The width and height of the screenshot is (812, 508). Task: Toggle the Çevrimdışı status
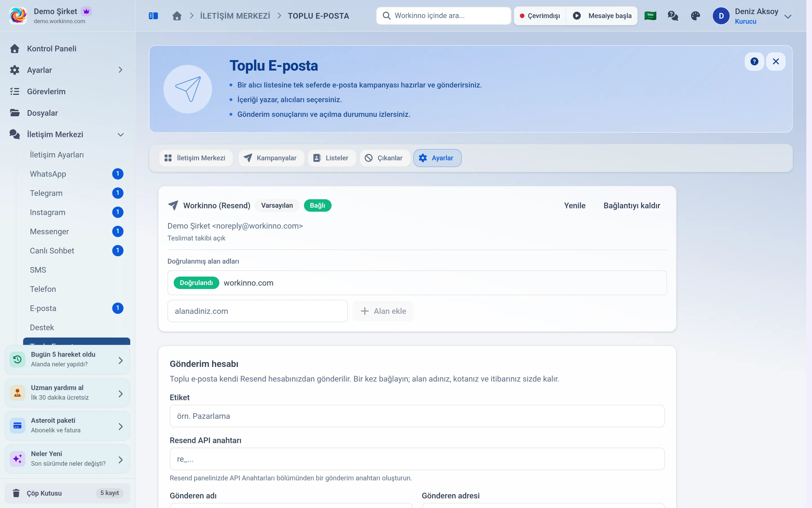[540, 16]
